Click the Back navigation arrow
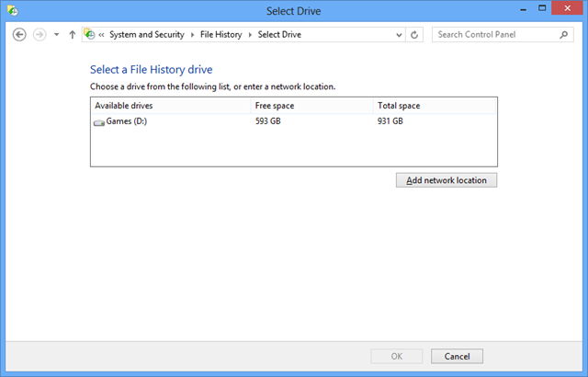The height and width of the screenshot is (377, 588). [x=19, y=35]
